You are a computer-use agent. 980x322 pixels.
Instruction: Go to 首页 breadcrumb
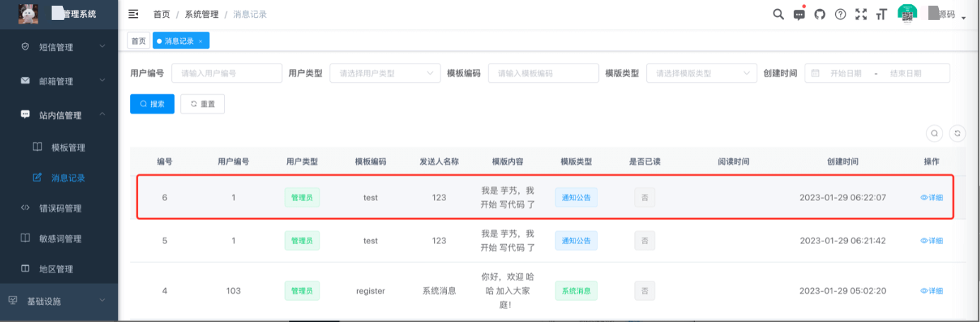[x=162, y=14]
